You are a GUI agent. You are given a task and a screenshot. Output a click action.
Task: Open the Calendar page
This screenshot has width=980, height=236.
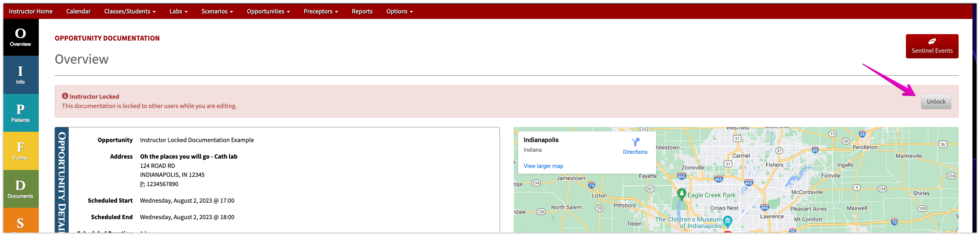(x=78, y=11)
